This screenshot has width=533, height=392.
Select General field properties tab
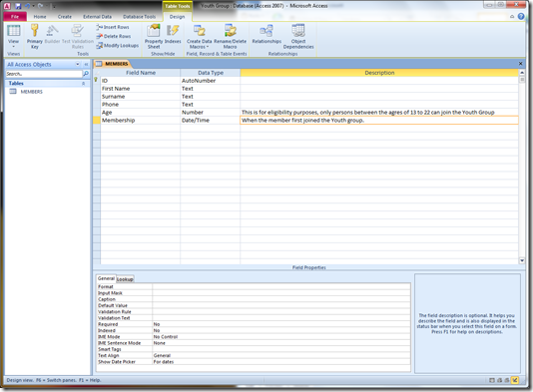[x=106, y=278]
